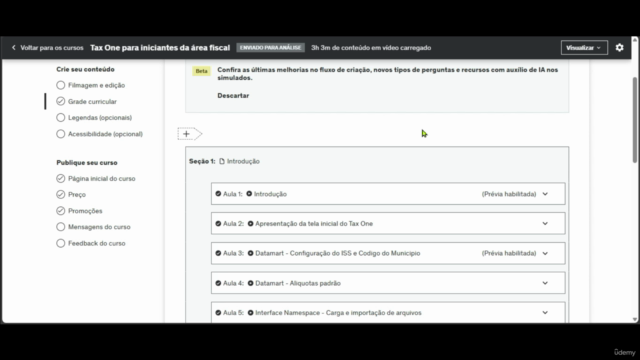Click the lesson title Apresentação da tela inicial do Tax One
The height and width of the screenshot is (360, 640).
(314, 224)
